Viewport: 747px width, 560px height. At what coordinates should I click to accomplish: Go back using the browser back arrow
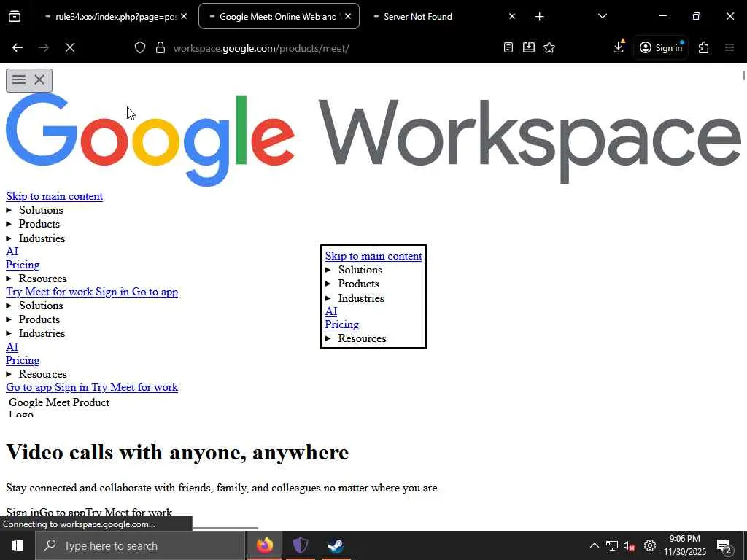tap(18, 47)
